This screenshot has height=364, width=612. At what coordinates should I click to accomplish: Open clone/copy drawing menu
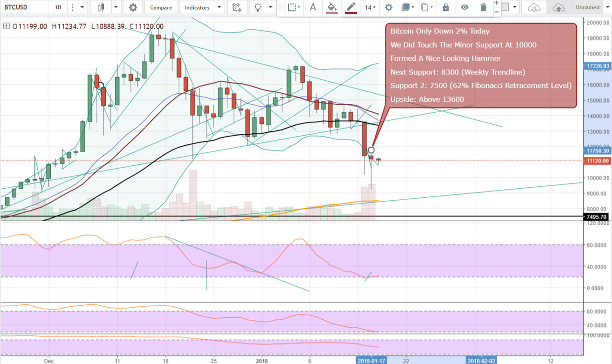pyautogui.click(x=426, y=7)
